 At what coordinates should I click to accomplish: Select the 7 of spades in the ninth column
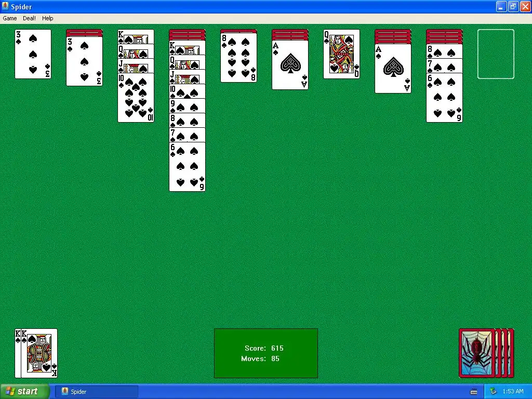[x=444, y=65]
